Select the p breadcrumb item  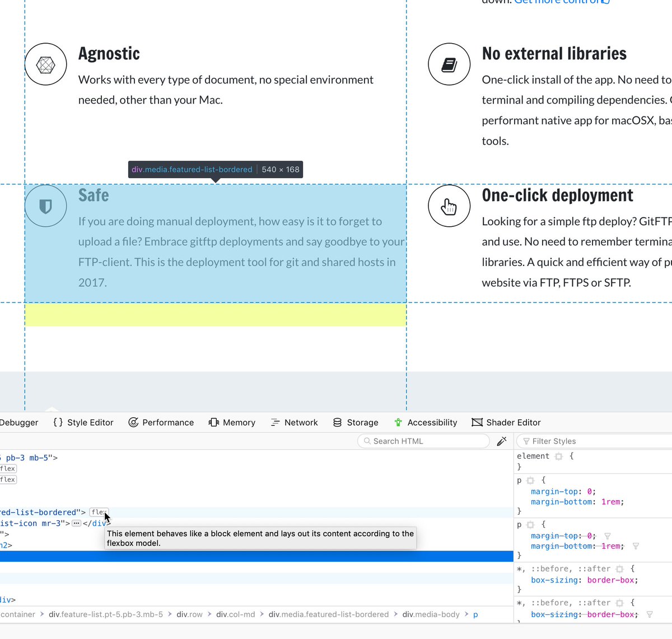[x=475, y=614]
